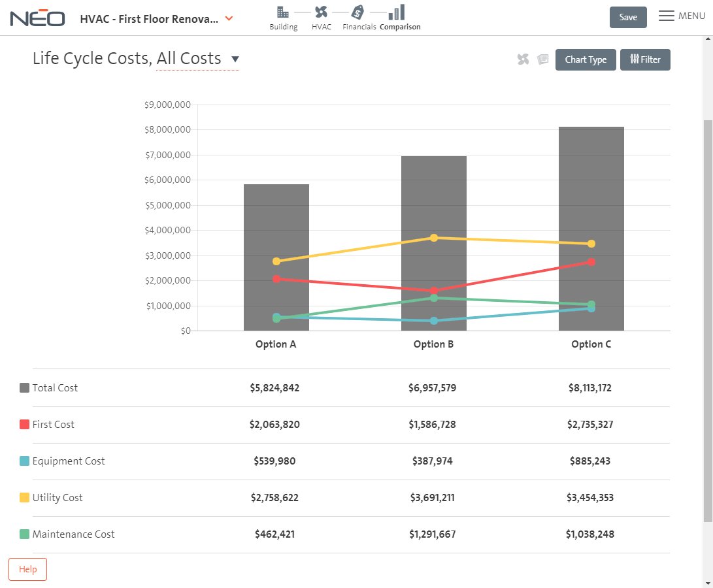Toggle the Equipment Cost series visibility
Viewport: 713px width, 588px height.
click(x=23, y=461)
